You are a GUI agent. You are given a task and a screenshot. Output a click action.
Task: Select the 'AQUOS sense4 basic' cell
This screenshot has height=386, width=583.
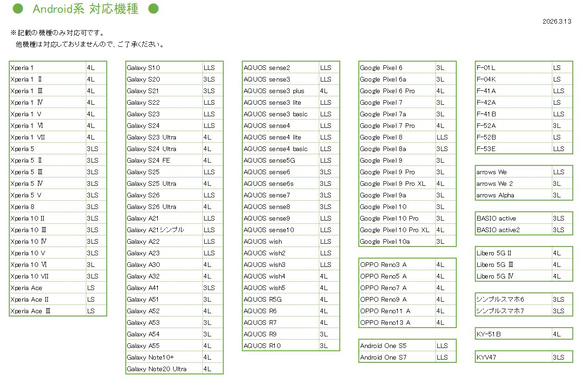point(281,149)
